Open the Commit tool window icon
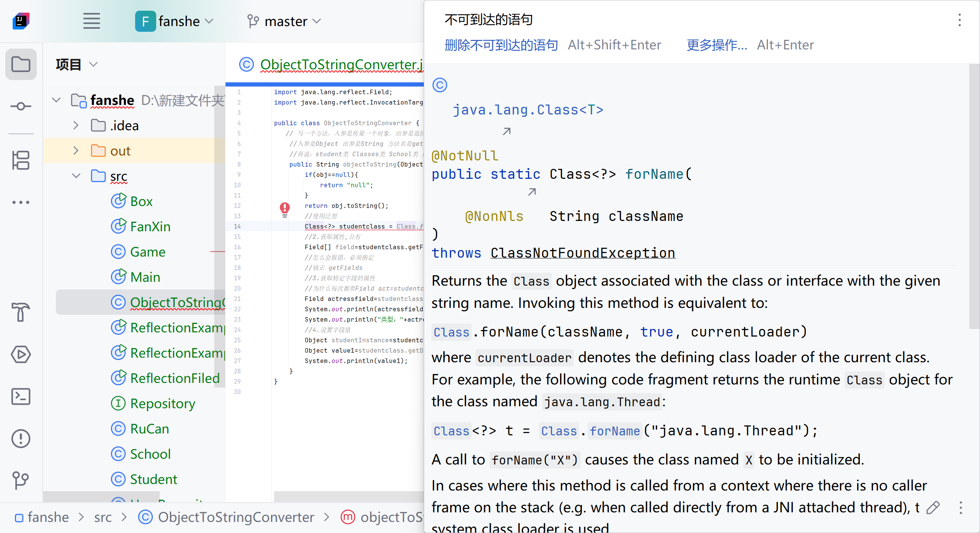Viewport: 980px width, 533px height. click(21, 106)
